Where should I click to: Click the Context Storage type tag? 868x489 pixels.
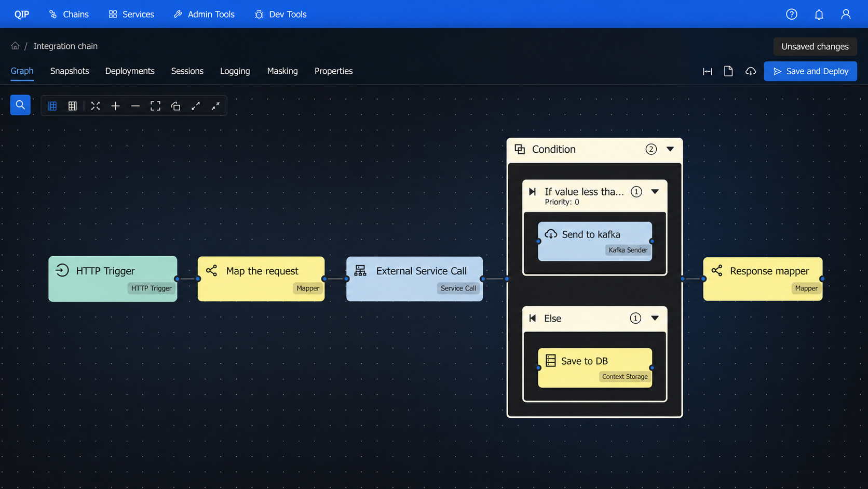click(625, 377)
